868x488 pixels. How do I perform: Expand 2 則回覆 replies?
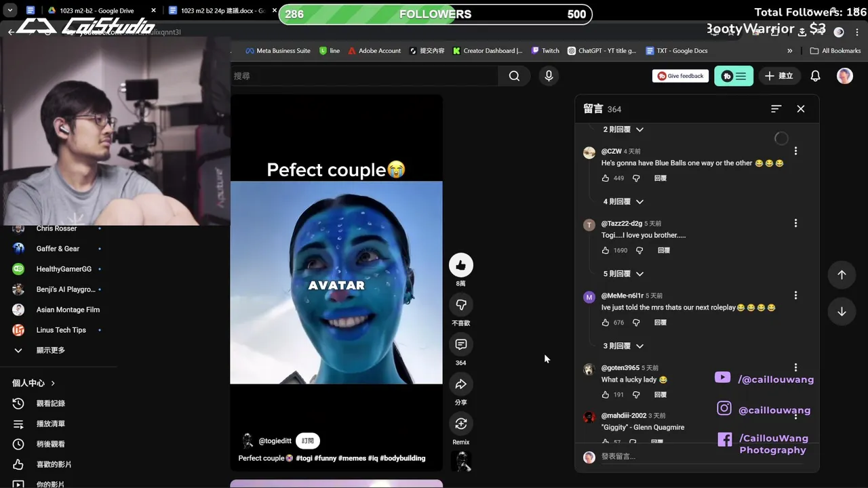pos(623,129)
